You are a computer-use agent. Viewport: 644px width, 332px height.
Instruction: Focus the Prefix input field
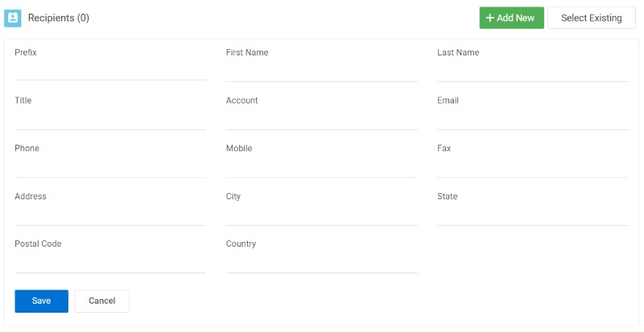[x=110, y=71]
